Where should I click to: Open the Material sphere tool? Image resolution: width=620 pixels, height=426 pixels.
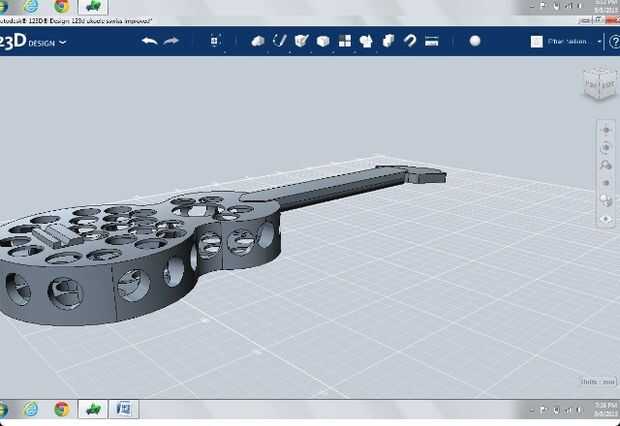(475, 41)
